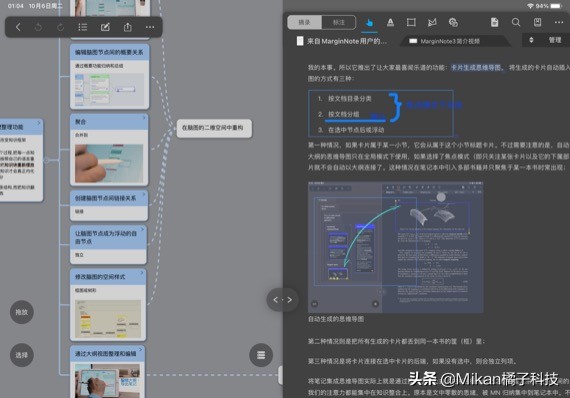Redo the last mindmap action
This screenshot has width=570, height=398.
pos(60,27)
